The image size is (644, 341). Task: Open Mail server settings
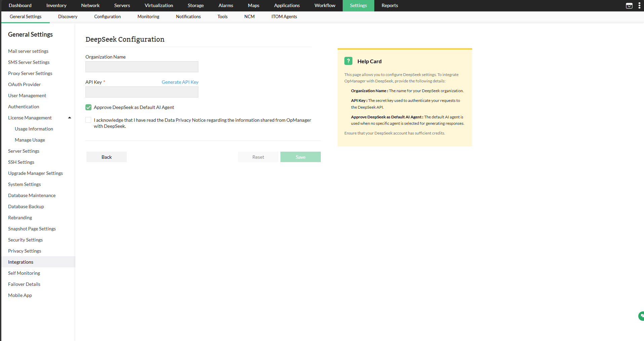pyautogui.click(x=28, y=51)
